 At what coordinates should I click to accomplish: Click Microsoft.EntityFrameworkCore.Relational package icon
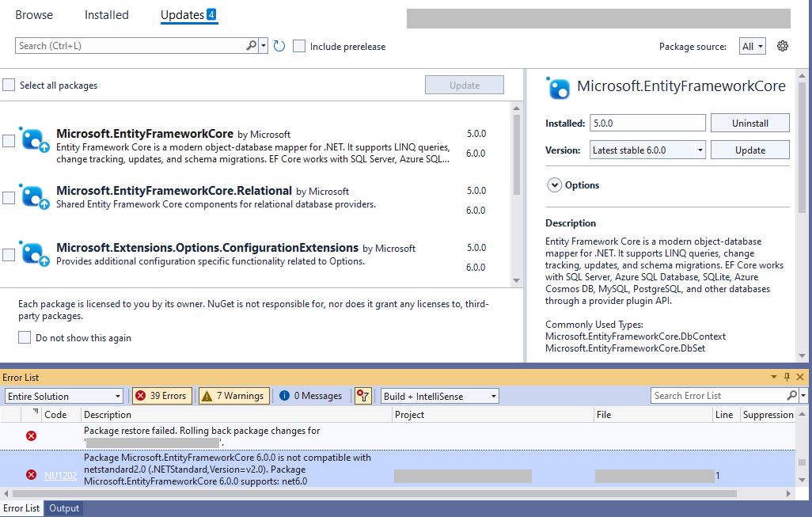(x=35, y=197)
